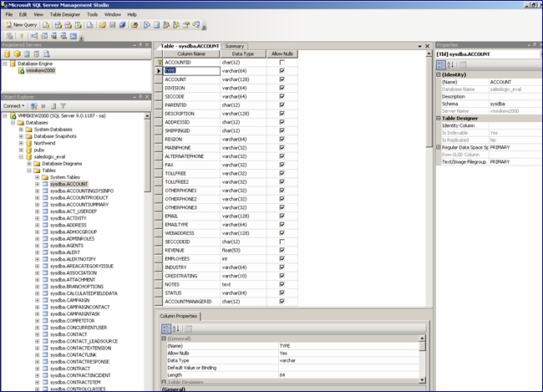The height and width of the screenshot is (392, 543).
Task: Switch to the Summary tab
Action: 235,46
